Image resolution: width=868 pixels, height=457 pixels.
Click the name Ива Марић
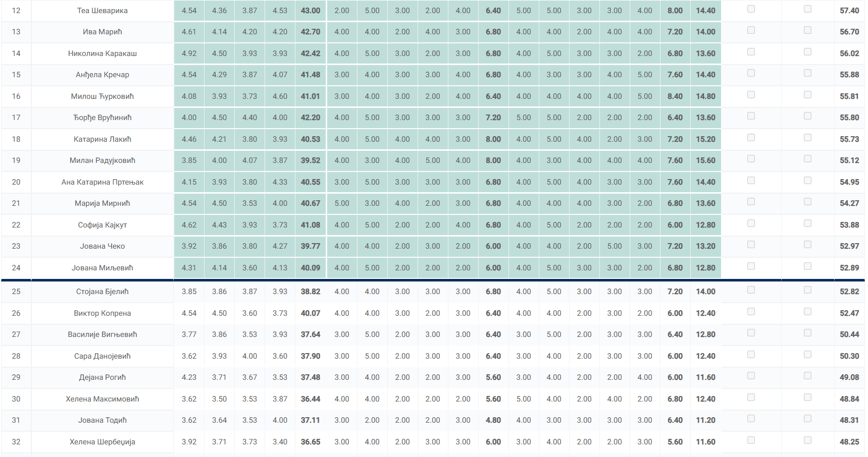pos(103,32)
